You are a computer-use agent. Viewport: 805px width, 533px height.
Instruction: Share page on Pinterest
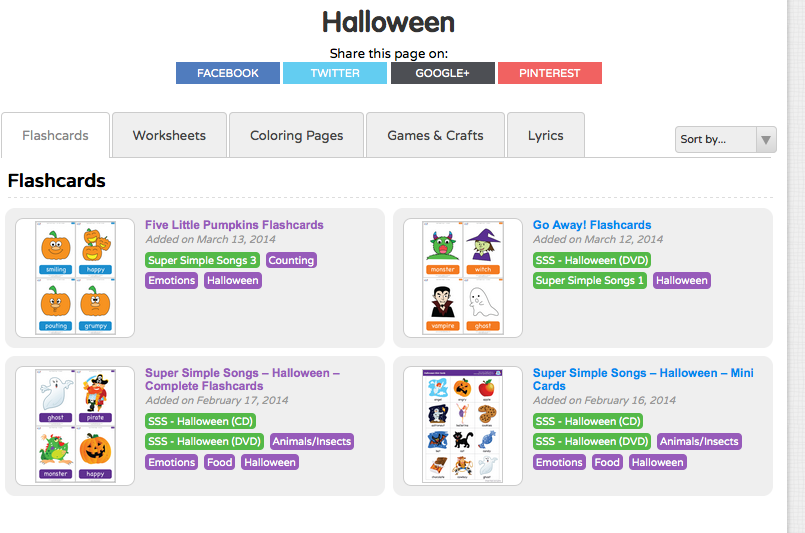click(549, 73)
